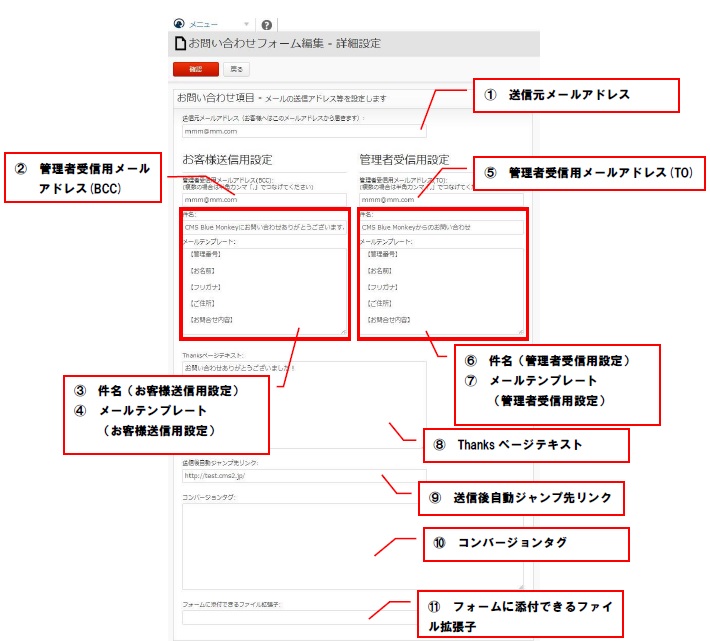The image size is (710, 641).
Task: Click the 管理者受信用設定 heading
Action: coord(404,160)
